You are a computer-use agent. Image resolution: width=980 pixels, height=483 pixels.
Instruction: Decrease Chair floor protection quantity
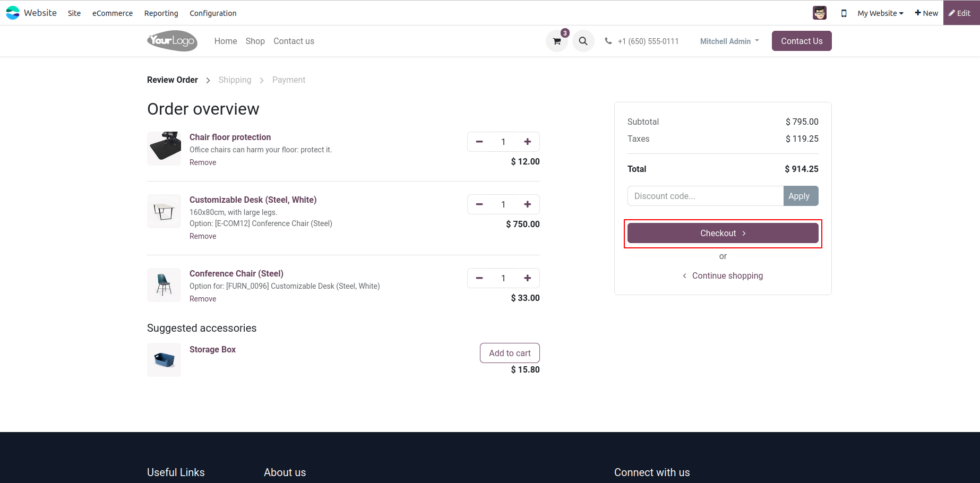tap(479, 142)
